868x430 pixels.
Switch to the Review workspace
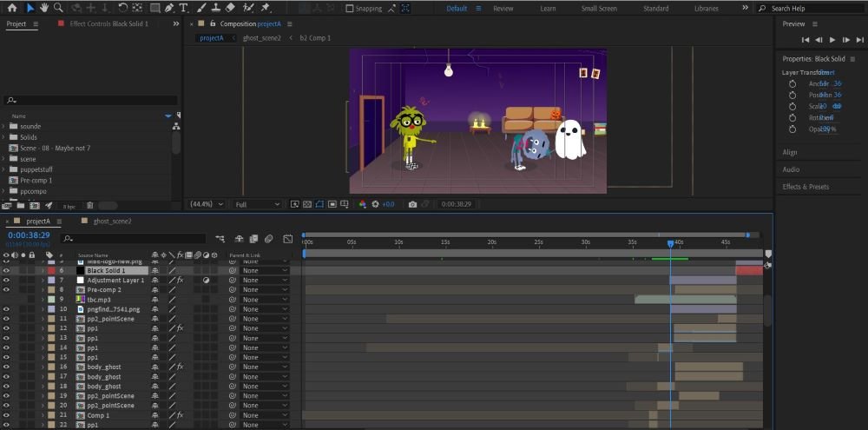point(503,9)
